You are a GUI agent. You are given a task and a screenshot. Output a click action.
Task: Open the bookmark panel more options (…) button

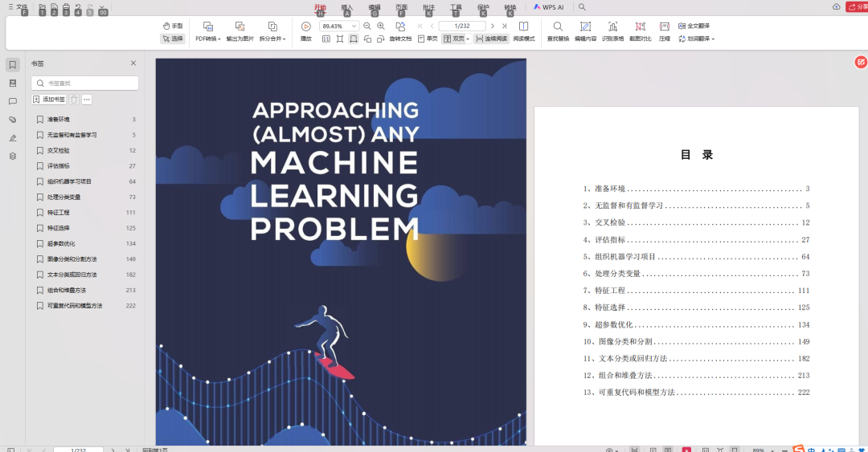(87, 100)
